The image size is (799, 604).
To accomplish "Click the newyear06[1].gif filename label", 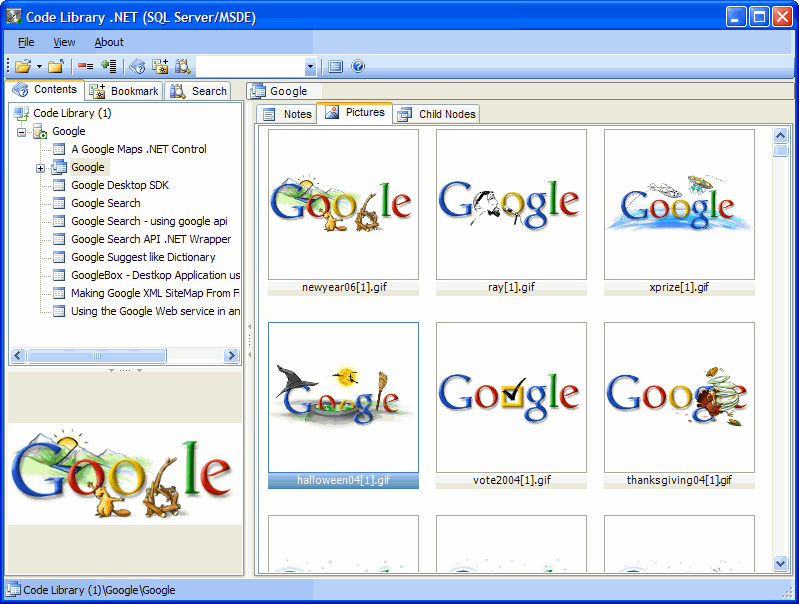I will click(344, 287).
